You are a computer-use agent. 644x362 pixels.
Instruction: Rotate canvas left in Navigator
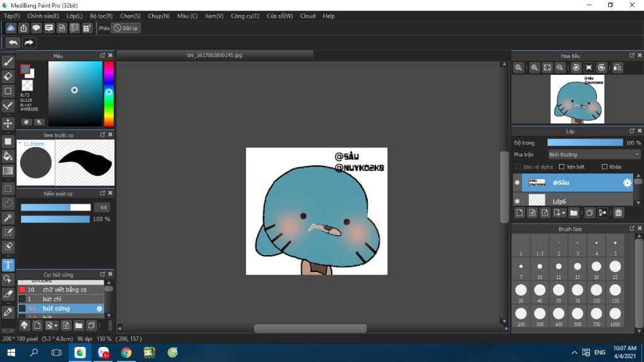(576, 68)
